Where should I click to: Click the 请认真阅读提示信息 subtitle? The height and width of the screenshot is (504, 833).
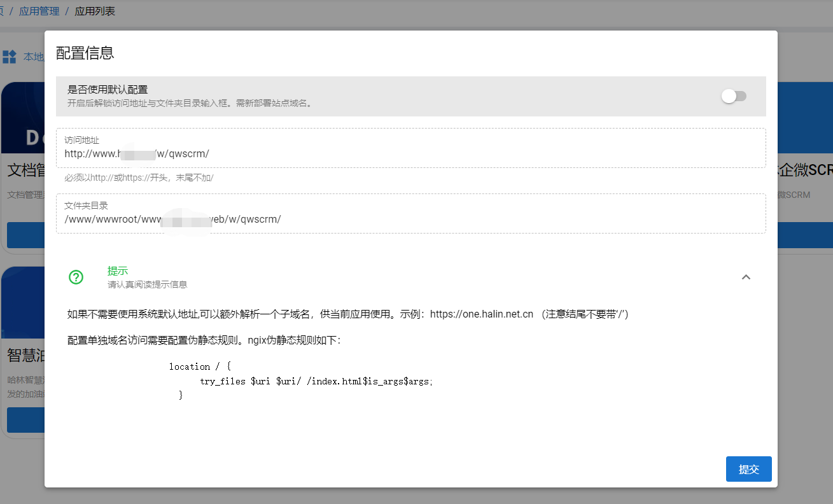pyautogui.click(x=147, y=284)
